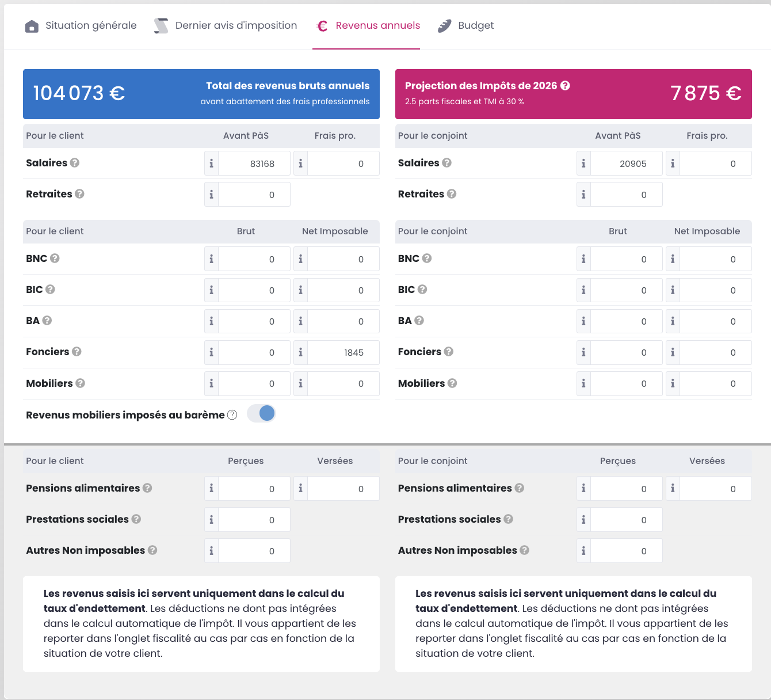Open help for client Prestations sociales
The height and width of the screenshot is (700, 771).
[136, 519]
